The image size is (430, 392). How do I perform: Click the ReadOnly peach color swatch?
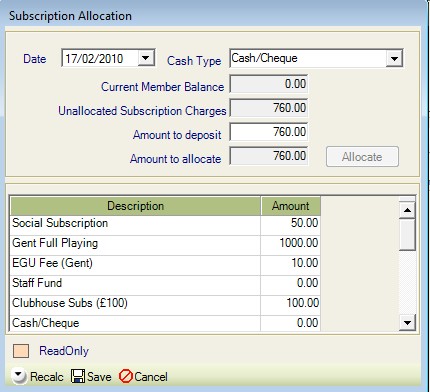tap(21, 351)
